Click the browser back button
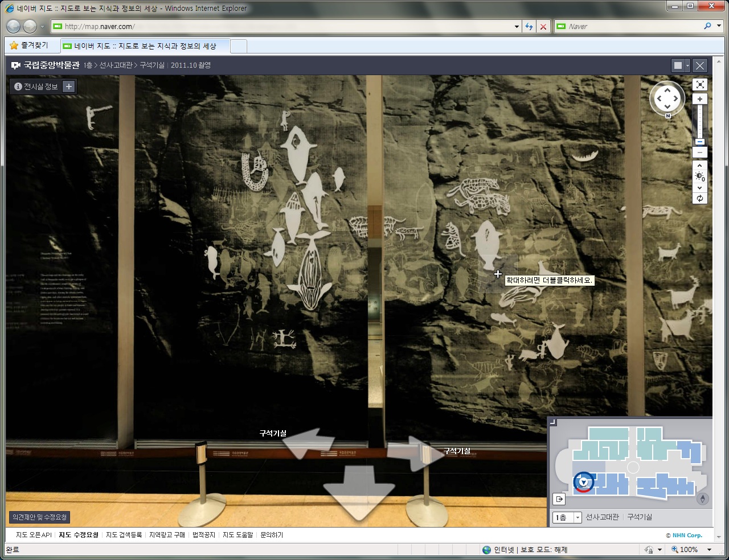729x560 pixels. pos(14,26)
